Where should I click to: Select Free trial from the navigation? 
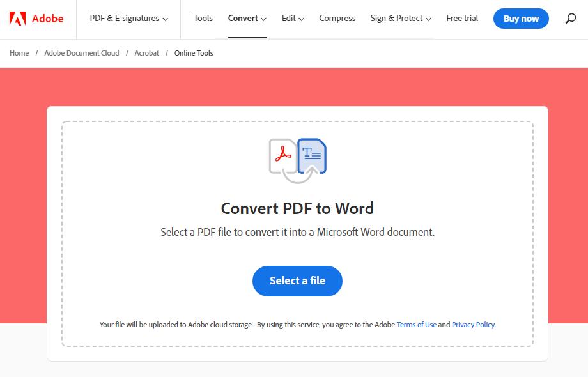461,19
